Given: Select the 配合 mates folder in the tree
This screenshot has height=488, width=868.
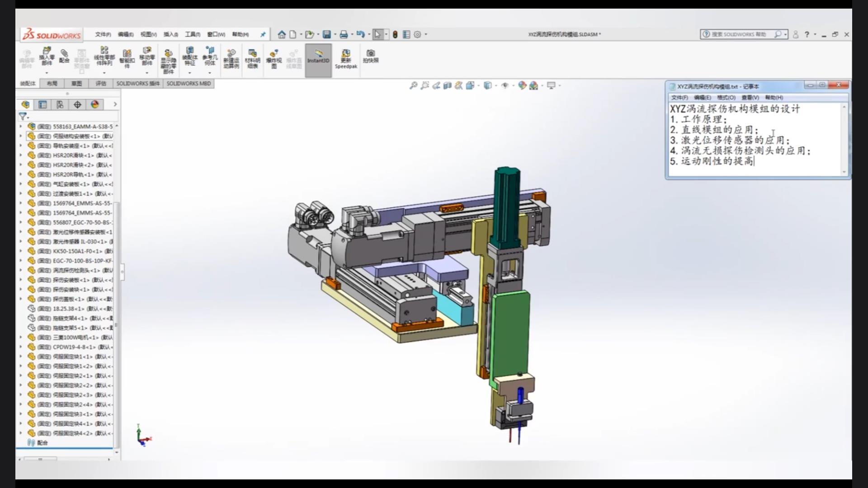Looking at the screenshot, I should (38, 443).
